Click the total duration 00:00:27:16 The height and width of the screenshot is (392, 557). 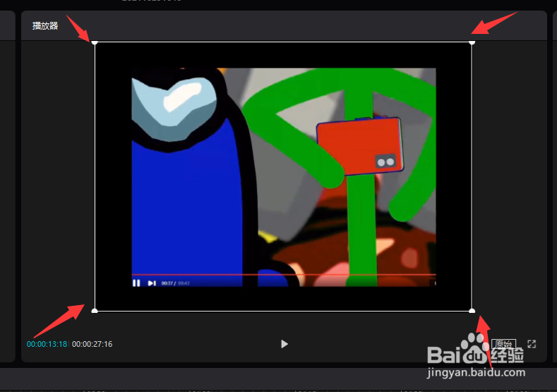(92, 344)
